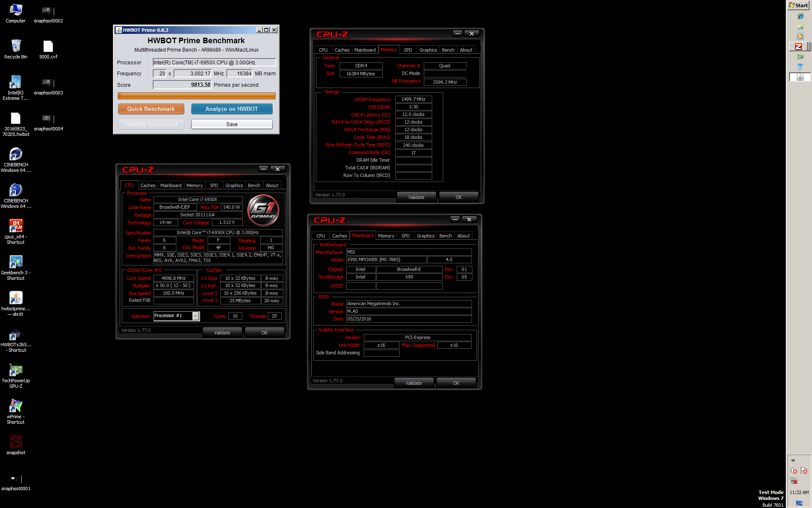Click the clock showing 11:32 AM
The height and width of the screenshot is (508, 812).
click(799, 492)
